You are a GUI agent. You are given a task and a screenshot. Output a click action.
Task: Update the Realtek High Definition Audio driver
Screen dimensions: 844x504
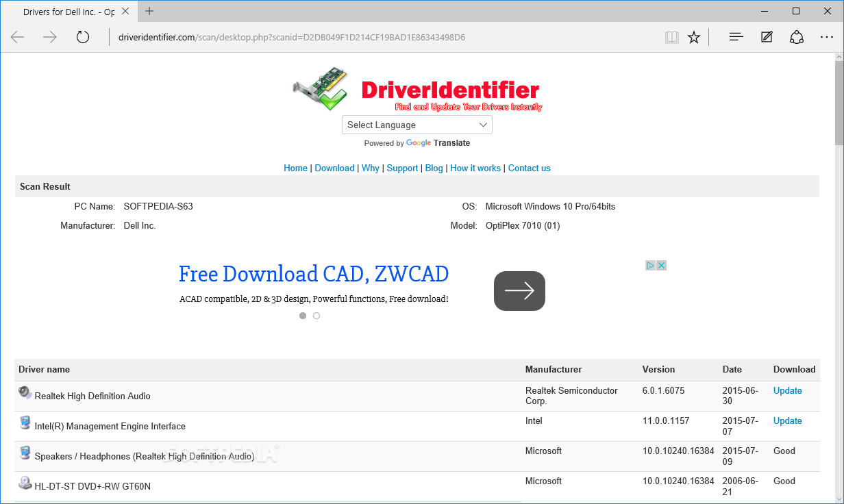click(x=788, y=390)
